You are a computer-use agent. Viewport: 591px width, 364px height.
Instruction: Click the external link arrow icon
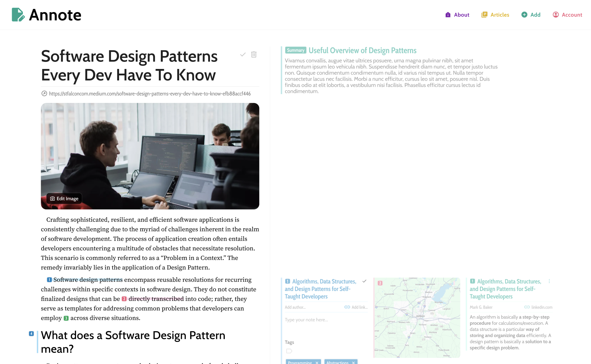pos(44,93)
